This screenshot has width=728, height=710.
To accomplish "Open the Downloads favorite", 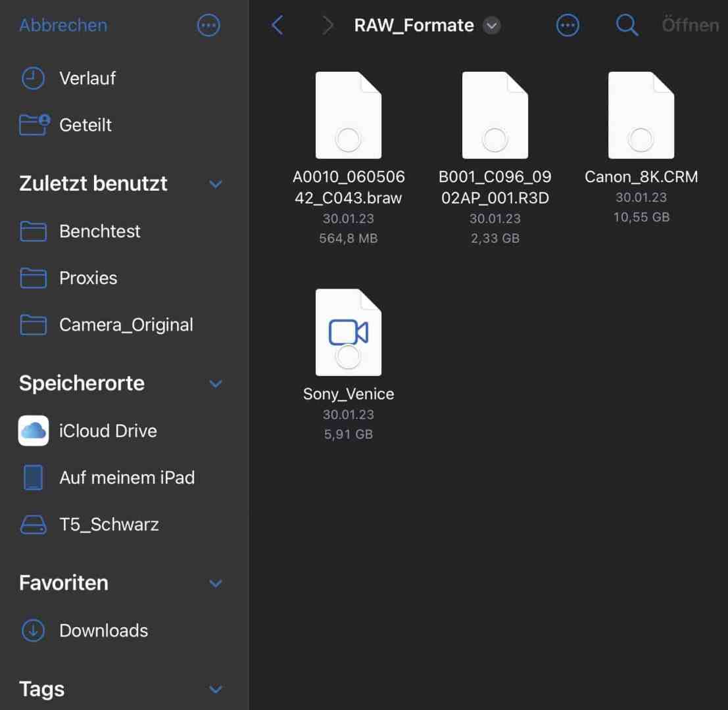I will [103, 630].
